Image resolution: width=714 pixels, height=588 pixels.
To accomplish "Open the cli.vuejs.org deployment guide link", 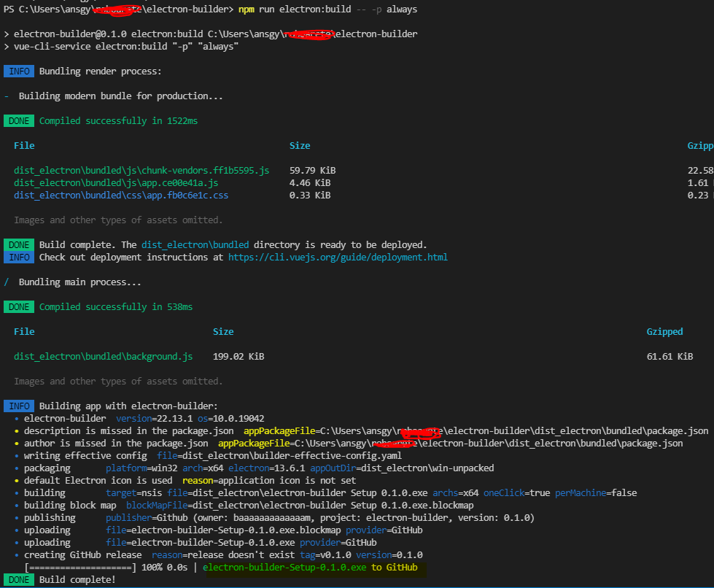I will 338,258.
